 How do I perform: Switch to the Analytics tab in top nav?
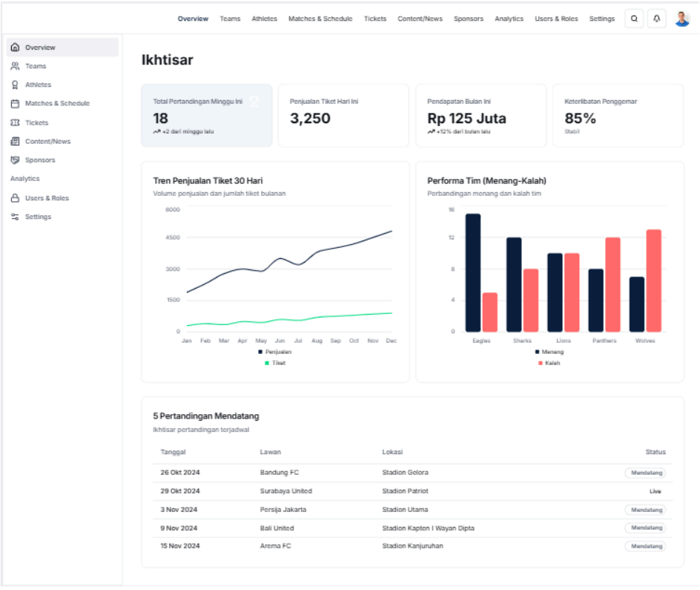[509, 19]
